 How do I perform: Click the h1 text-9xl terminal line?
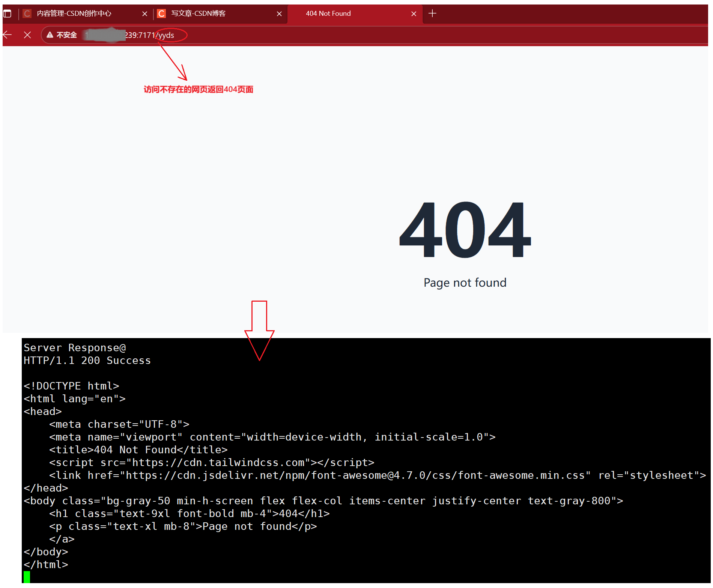click(190, 514)
